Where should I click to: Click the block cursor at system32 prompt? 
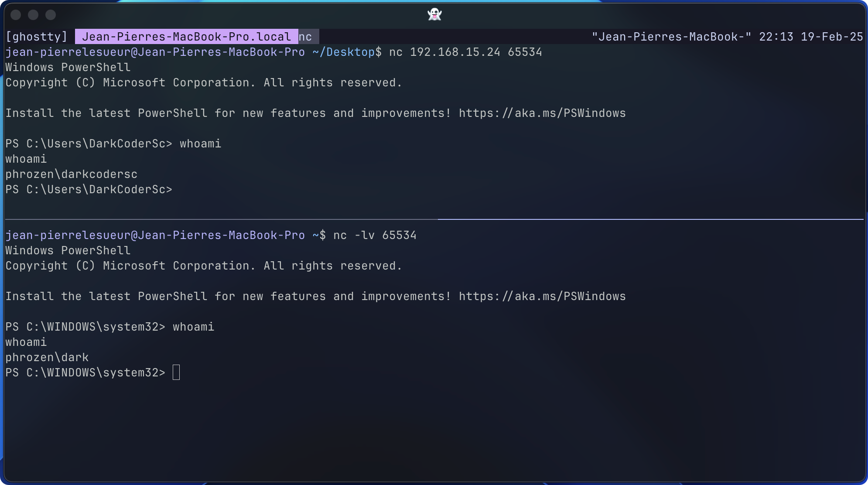176,372
